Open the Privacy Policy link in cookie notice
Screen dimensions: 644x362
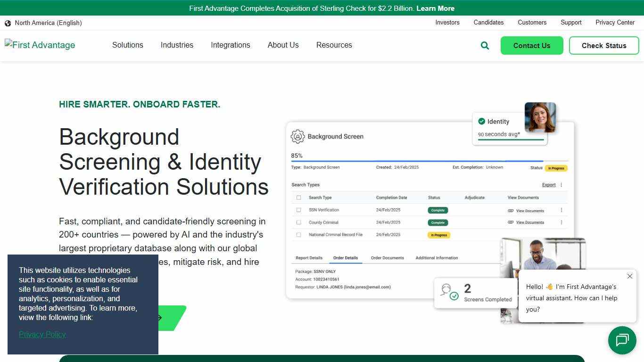coord(42,334)
